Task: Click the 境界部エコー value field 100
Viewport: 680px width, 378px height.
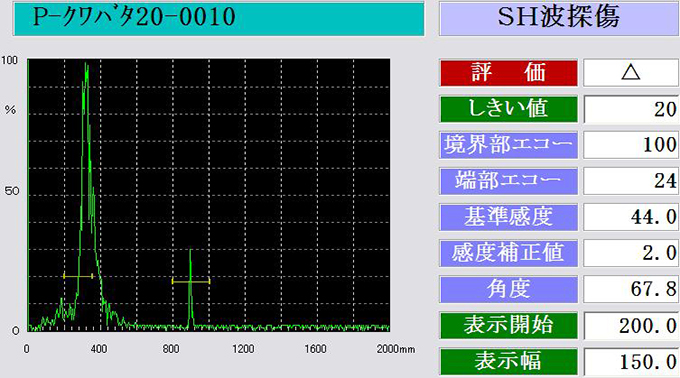Action: pyautogui.click(x=631, y=145)
